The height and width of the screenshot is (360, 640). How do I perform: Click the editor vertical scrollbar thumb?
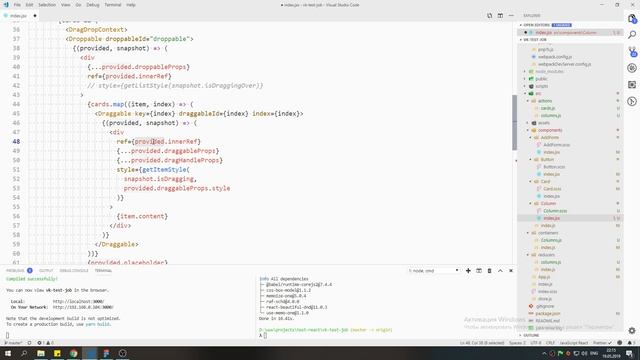[514, 122]
